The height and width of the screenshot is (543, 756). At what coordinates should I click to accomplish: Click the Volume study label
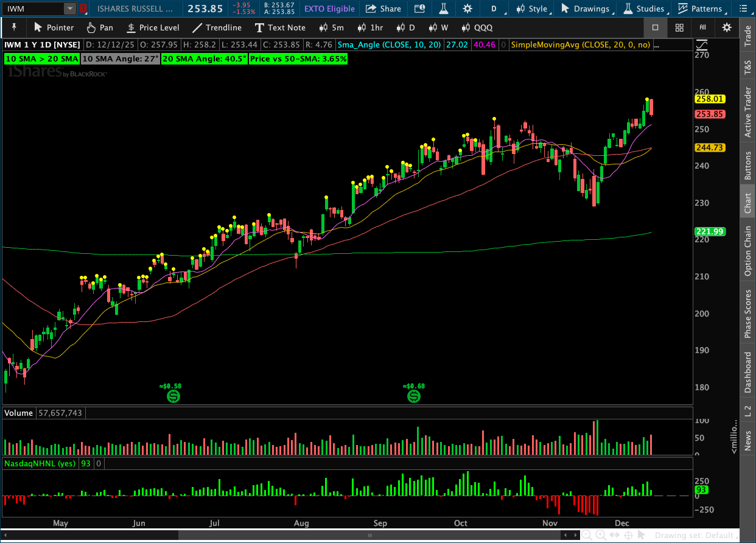coord(19,413)
